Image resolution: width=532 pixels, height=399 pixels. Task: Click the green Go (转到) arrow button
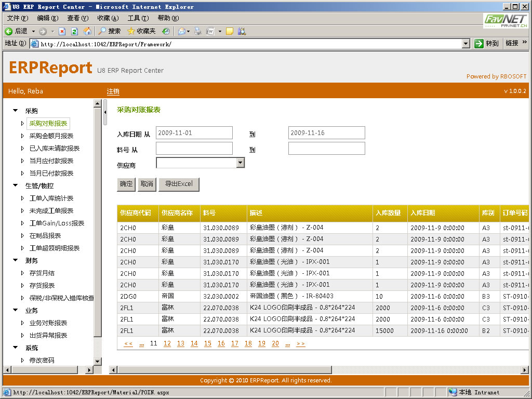[x=478, y=44]
